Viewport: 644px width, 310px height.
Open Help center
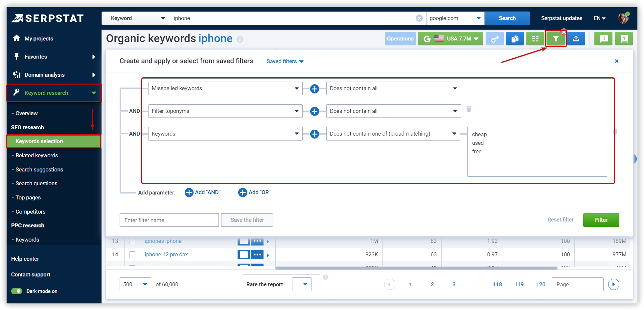click(x=25, y=259)
